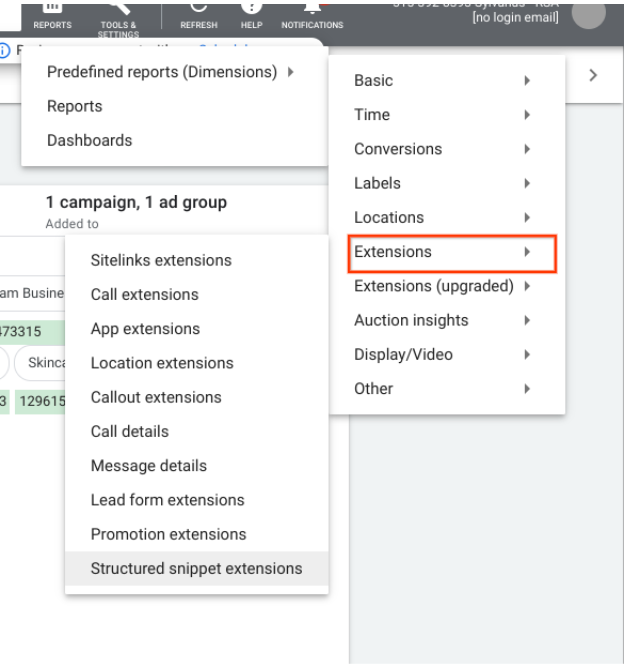
Task: Click the [no login email] account text
Action: pyautogui.click(x=515, y=17)
